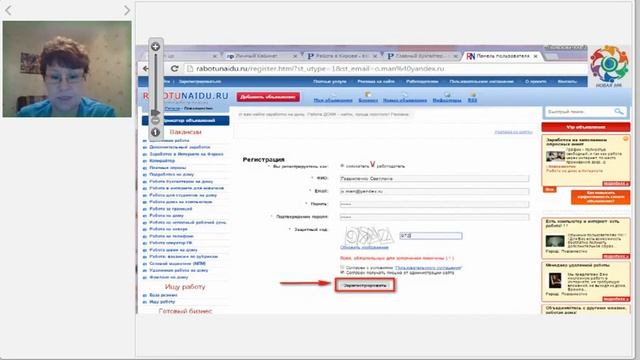
Task: Go to previous slide with left arrow
Action: (8, 10)
